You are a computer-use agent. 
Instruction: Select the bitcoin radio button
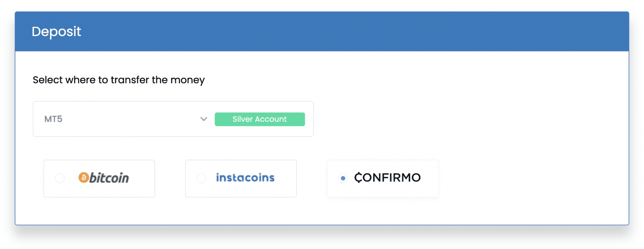(x=60, y=178)
